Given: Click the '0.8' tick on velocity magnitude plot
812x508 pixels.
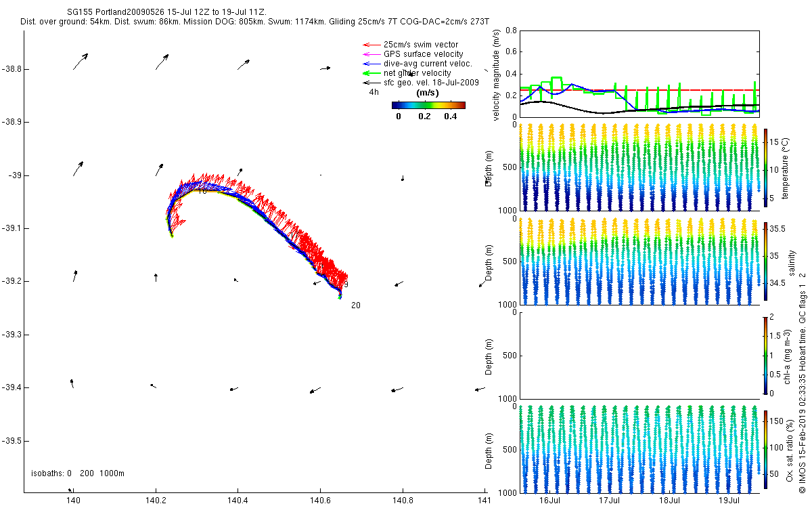Looking at the screenshot, I should [x=512, y=30].
